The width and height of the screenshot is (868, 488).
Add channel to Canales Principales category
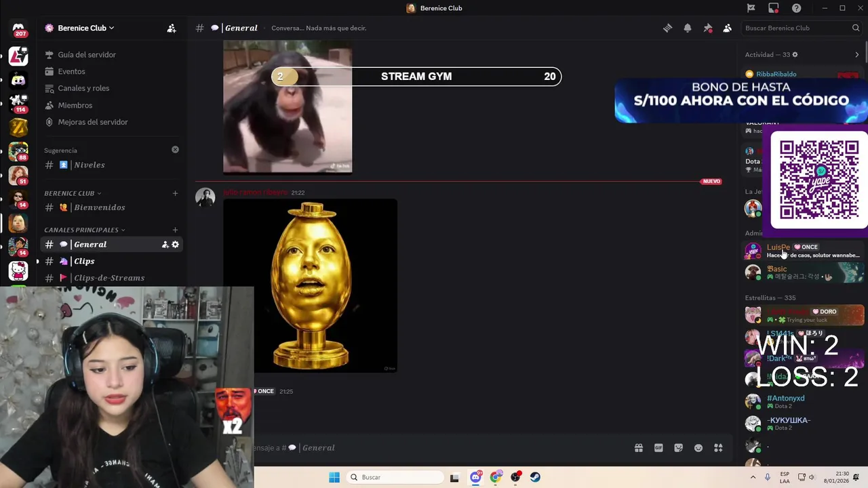(x=175, y=230)
